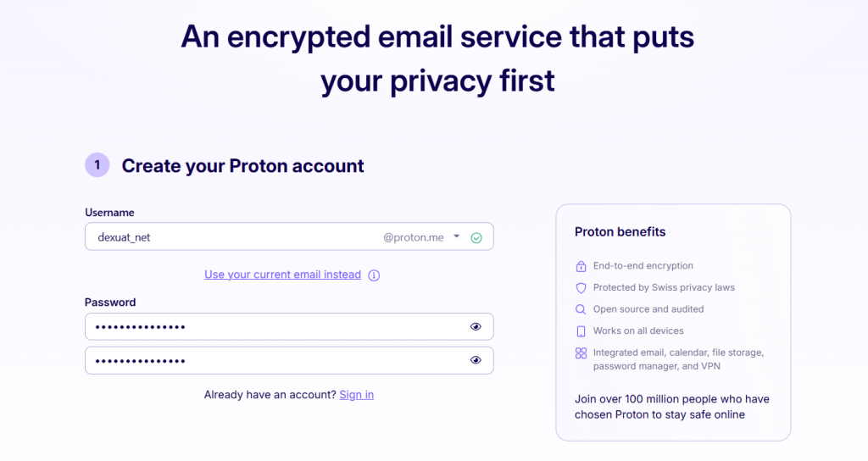
Task: Click the info icon beside current email link
Action: pos(374,275)
